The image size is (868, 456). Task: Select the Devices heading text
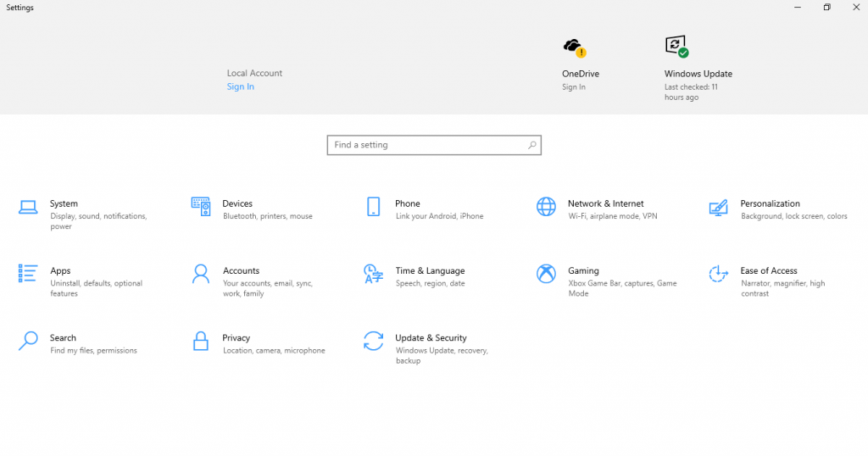click(237, 203)
